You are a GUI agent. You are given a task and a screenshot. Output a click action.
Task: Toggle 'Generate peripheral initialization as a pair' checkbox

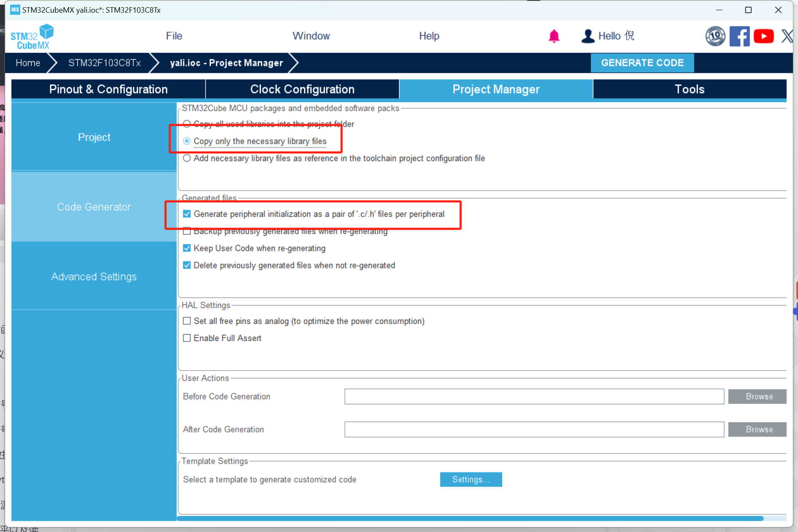coord(187,214)
